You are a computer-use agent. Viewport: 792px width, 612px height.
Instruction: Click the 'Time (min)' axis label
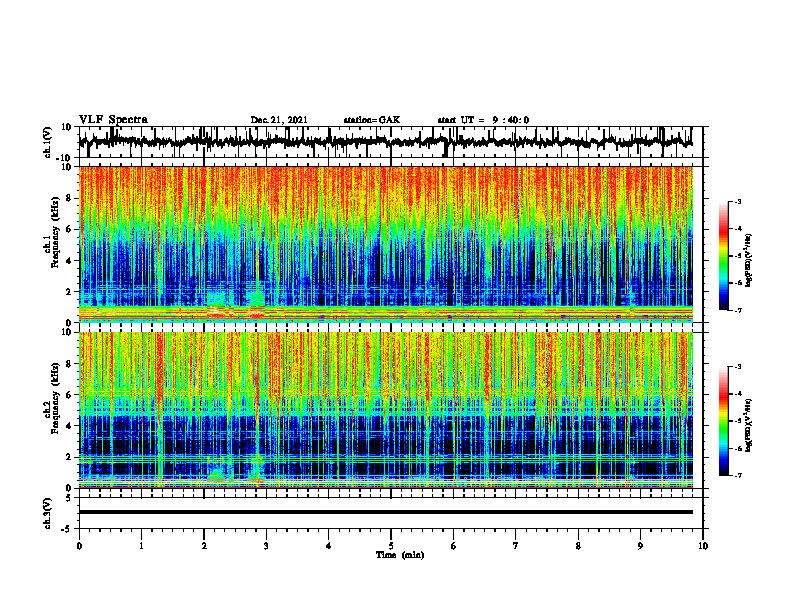click(400, 555)
